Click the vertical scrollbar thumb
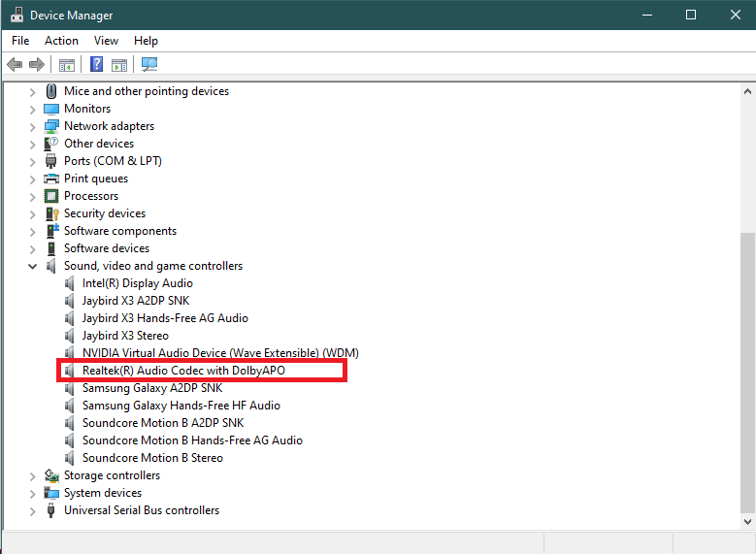Image resolution: width=756 pixels, height=554 pixels. [x=747, y=373]
